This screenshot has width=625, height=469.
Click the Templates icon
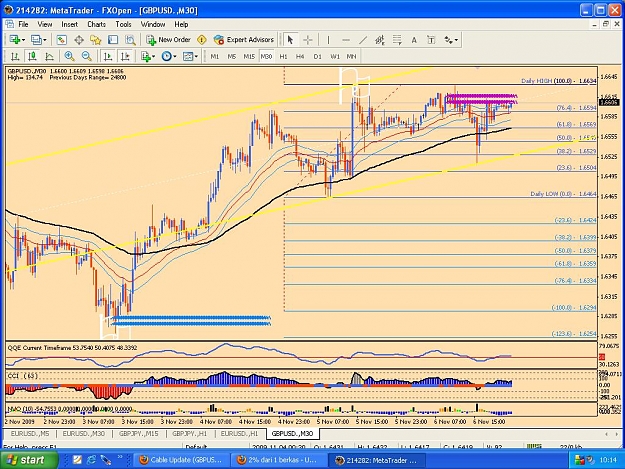(188, 57)
